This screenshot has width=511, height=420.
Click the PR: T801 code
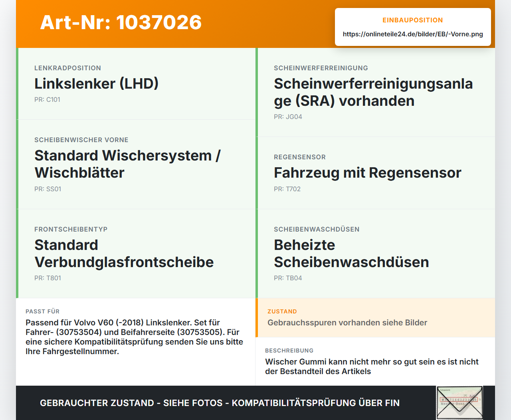coord(48,278)
